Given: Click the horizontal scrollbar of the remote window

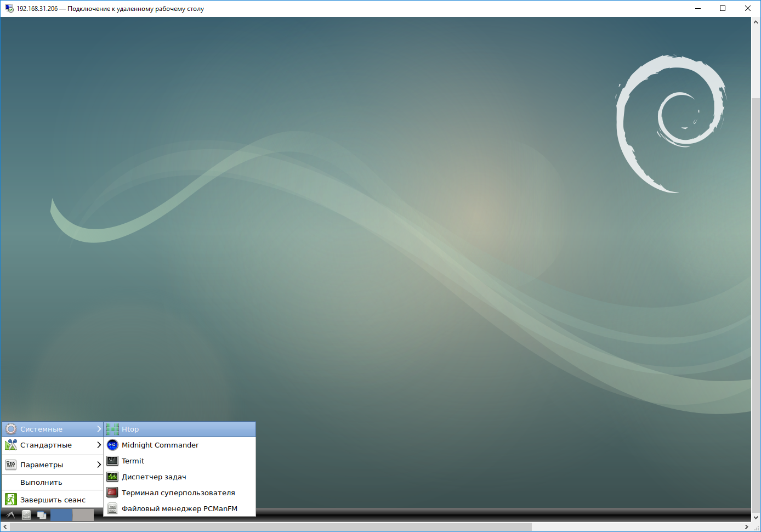Looking at the screenshot, I should [271, 527].
